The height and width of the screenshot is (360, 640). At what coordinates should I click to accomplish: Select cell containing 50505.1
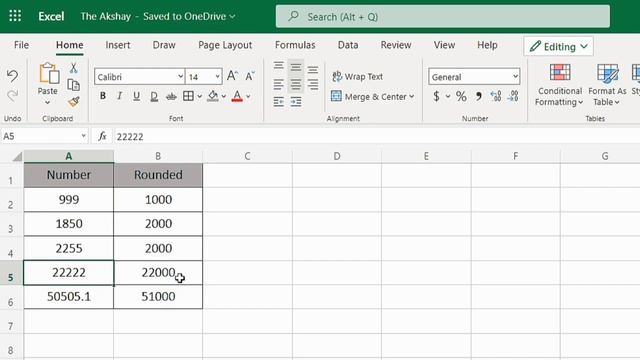pos(69,297)
